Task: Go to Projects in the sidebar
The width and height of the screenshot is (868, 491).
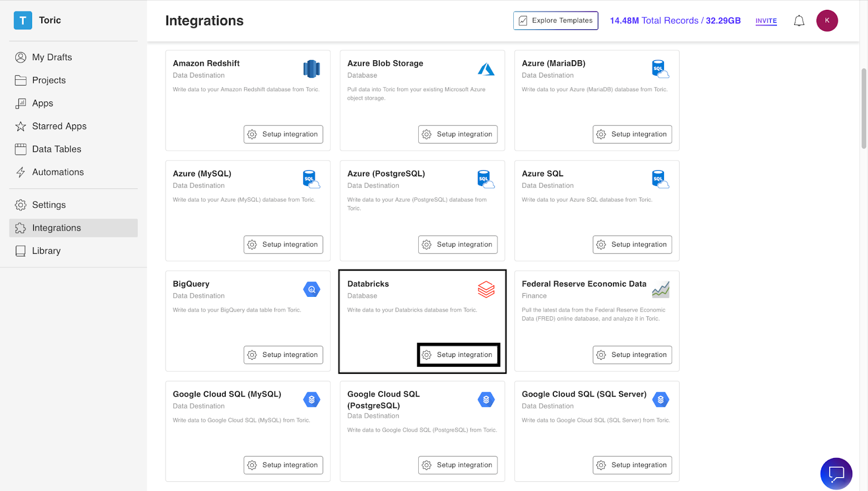Action: click(73, 80)
